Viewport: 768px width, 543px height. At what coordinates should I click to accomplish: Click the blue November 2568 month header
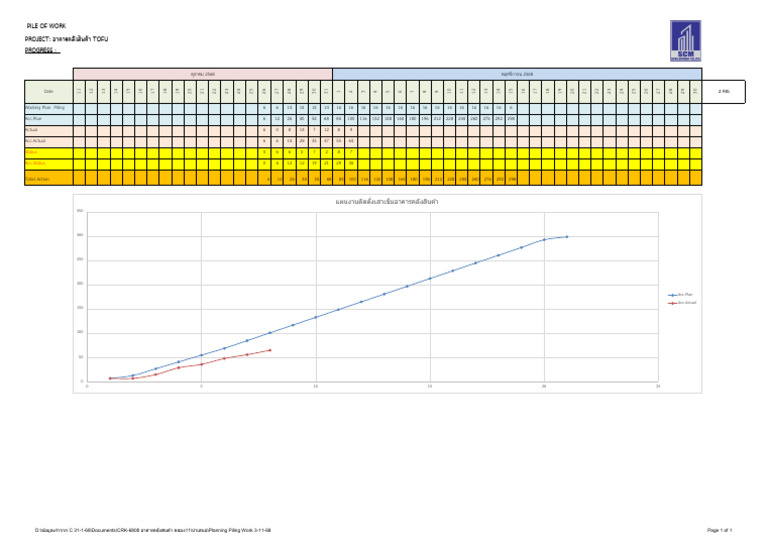517,74
